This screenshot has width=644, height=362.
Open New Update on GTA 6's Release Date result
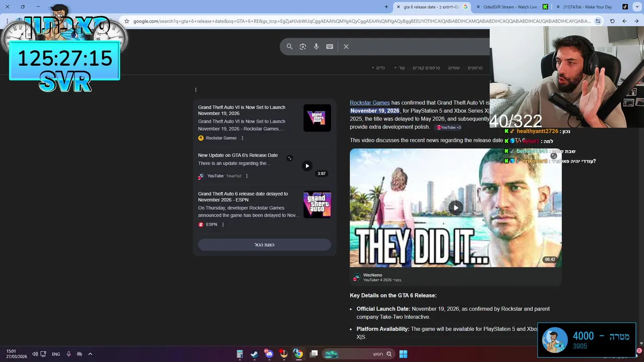point(238,155)
